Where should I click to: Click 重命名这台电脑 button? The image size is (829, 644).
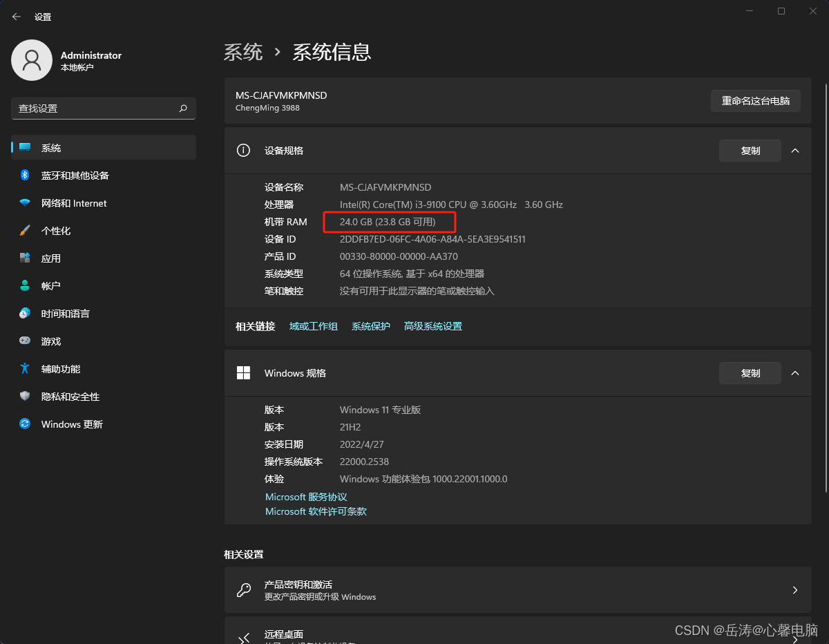tap(756, 101)
